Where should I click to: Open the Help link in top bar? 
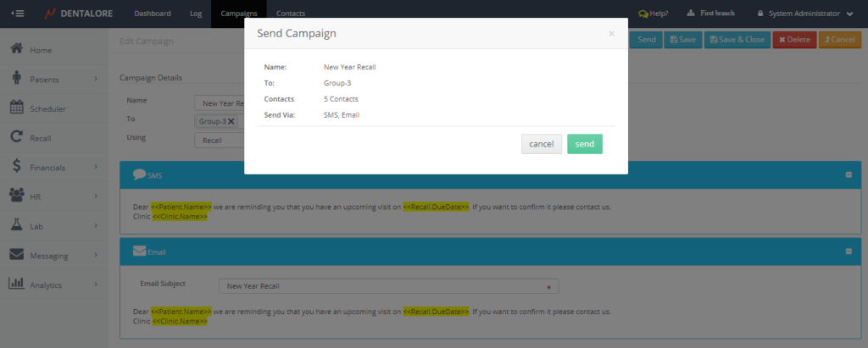tap(654, 14)
